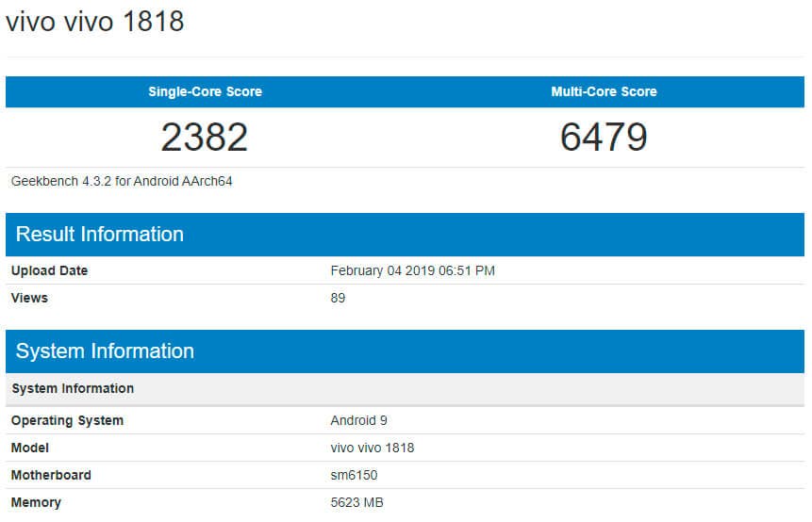Select the 'Motherboard' row label

tap(51, 475)
